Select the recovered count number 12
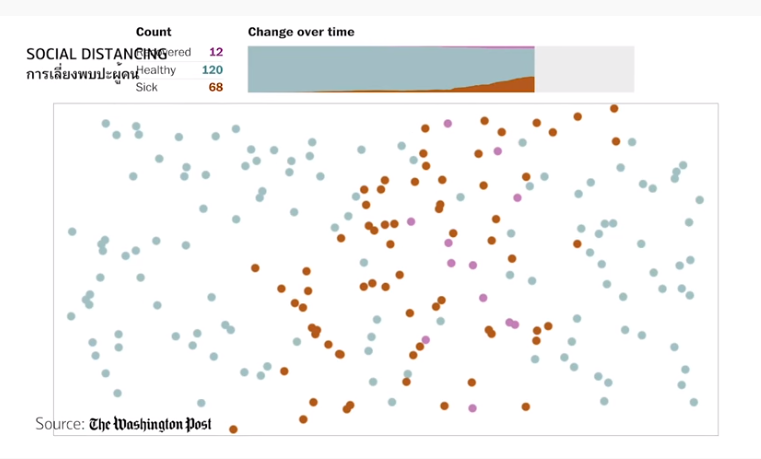Screen dimensions: 761x459 pos(216,52)
